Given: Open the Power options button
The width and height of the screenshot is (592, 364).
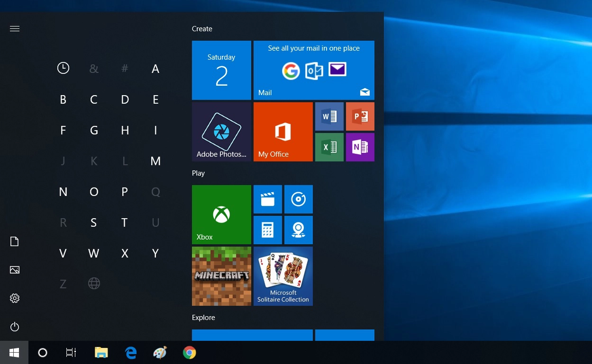Looking at the screenshot, I should click(x=15, y=327).
